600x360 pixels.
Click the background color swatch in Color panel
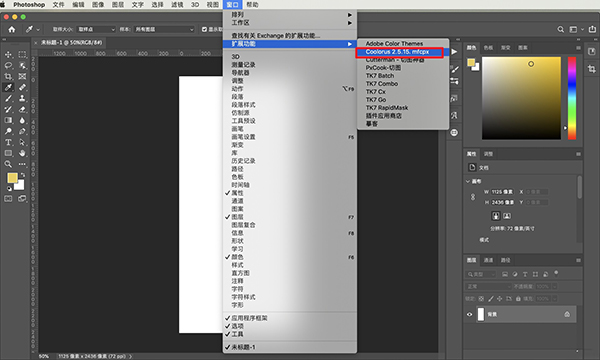coord(476,67)
